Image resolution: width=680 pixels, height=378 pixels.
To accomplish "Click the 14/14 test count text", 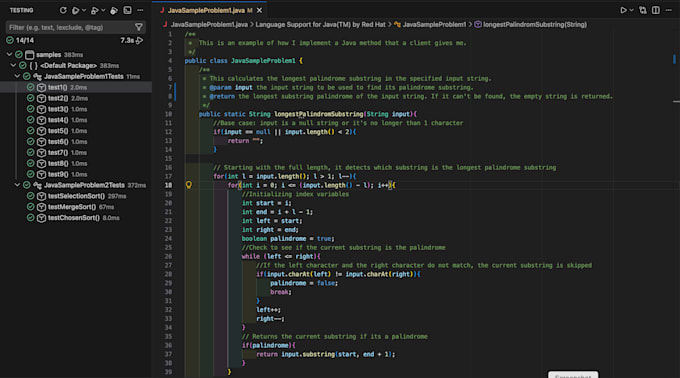I will coord(25,40).
